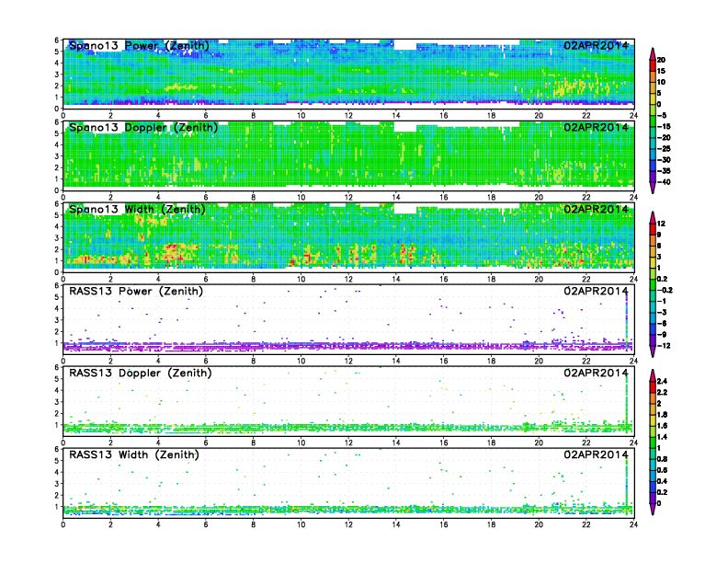The height and width of the screenshot is (563, 728).
Task: Click the -0.2 label on the middle colorbar
Action: 665,290
